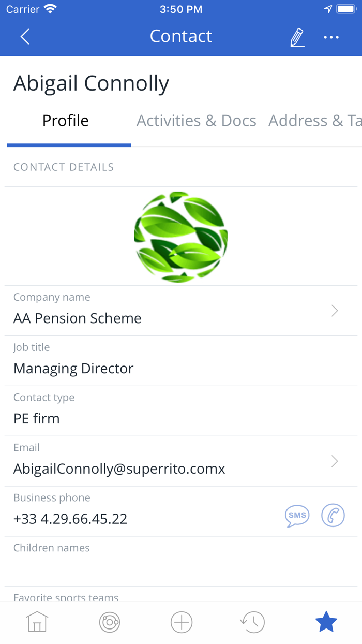Tap the Children names field
The image size is (362, 644).
point(155,562)
